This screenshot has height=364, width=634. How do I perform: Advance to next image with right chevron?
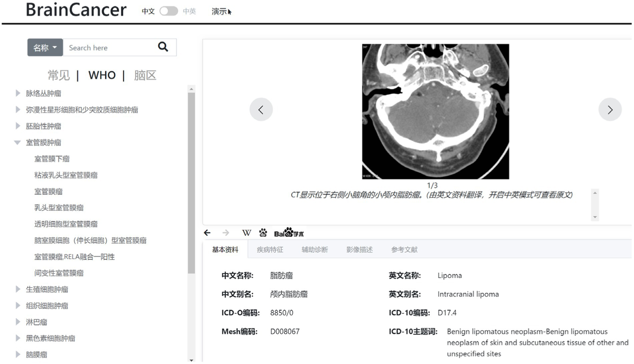[610, 109]
